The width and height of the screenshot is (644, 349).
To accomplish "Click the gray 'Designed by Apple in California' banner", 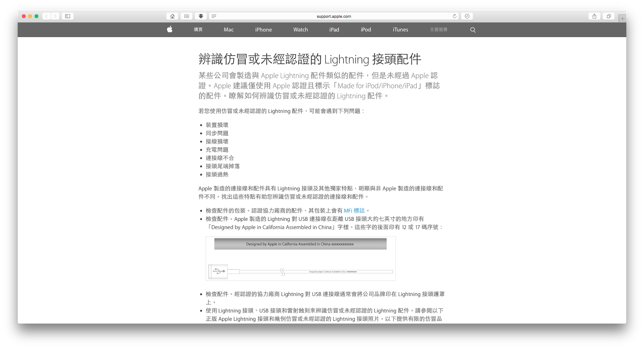I will 300,244.
